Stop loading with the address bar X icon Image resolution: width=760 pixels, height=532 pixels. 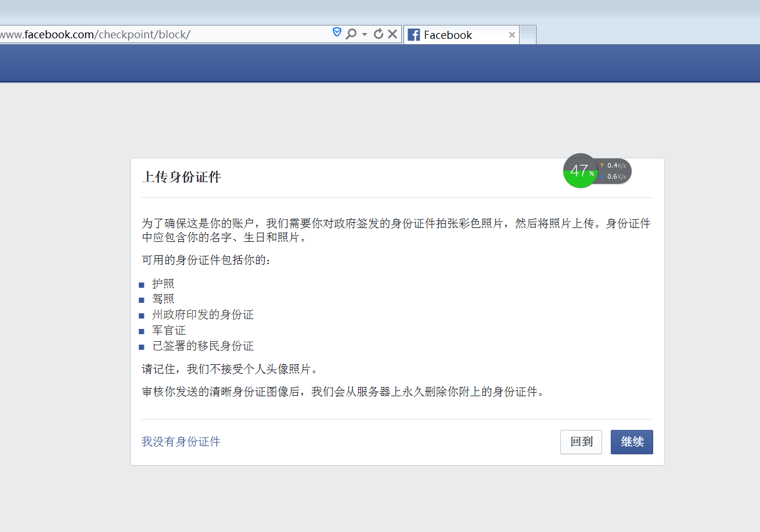click(x=392, y=34)
